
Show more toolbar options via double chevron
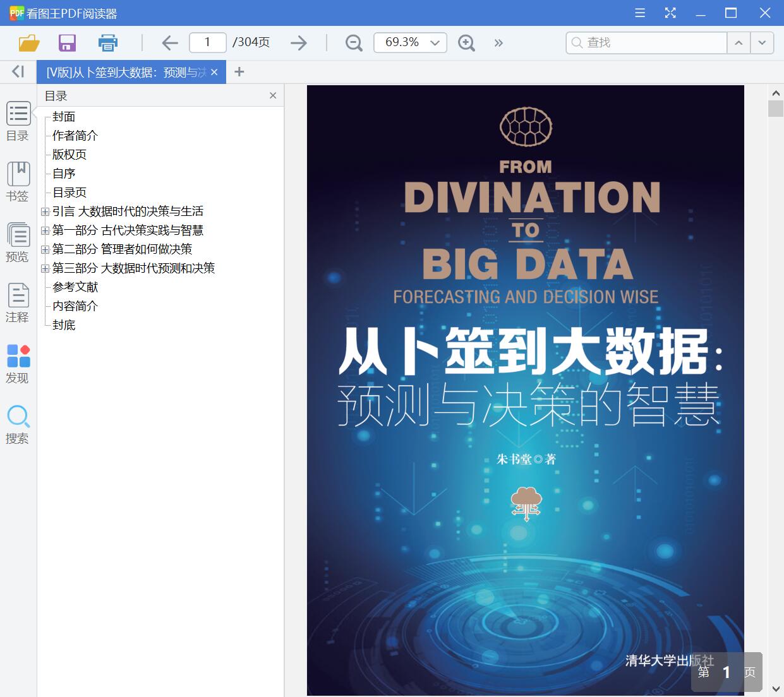(499, 43)
